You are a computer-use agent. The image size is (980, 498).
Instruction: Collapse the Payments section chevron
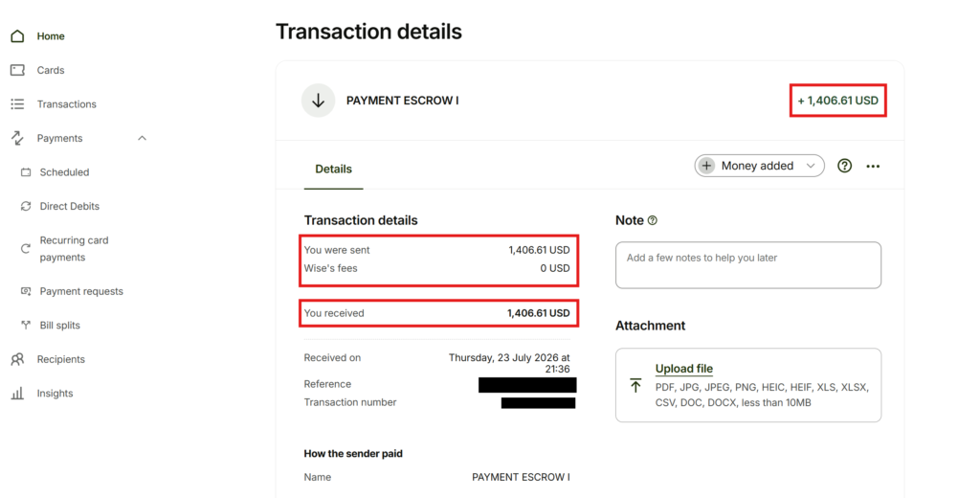pos(142,138)
